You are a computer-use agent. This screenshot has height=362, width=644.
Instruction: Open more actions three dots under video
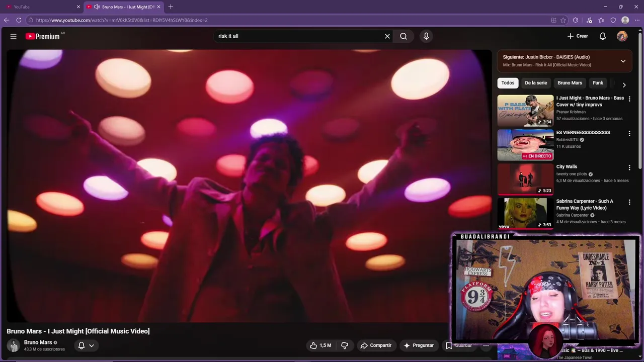coord(486,345)
